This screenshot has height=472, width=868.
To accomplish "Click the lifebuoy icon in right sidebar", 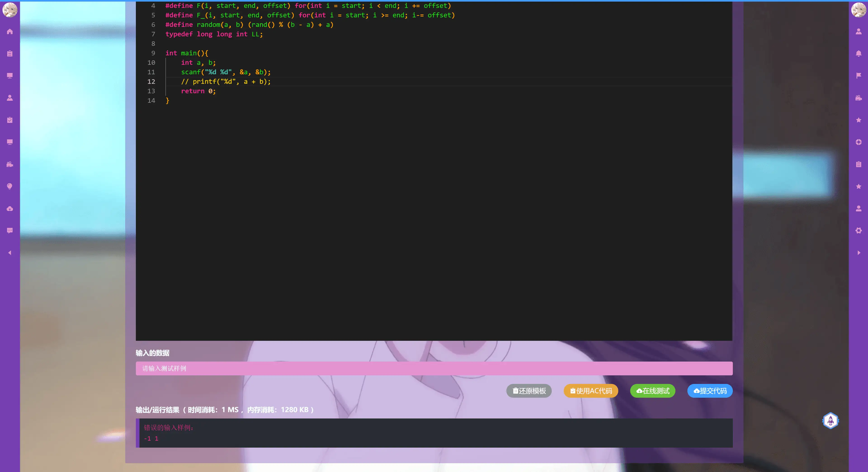I will (x=859, y=142).
